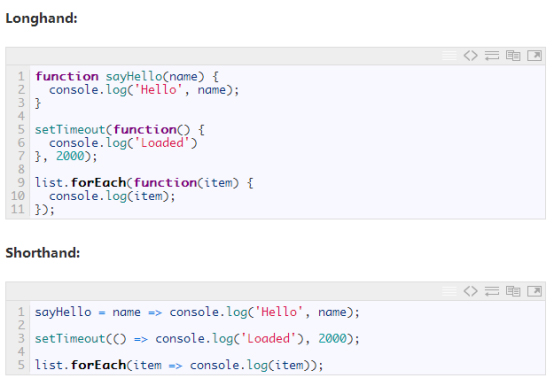The height and width of the screenshot is (379, 554).
Task: Click the Shorthand heading
Action: (43, 253)
